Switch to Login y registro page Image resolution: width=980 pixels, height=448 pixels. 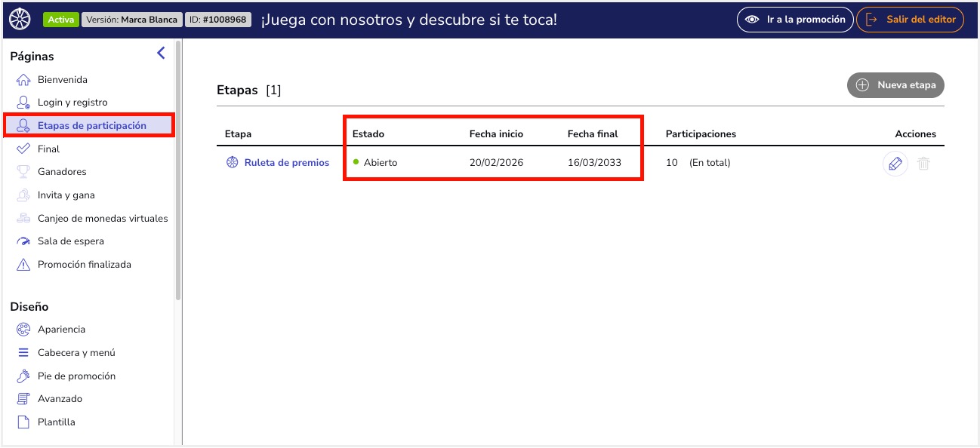point(71,102)
